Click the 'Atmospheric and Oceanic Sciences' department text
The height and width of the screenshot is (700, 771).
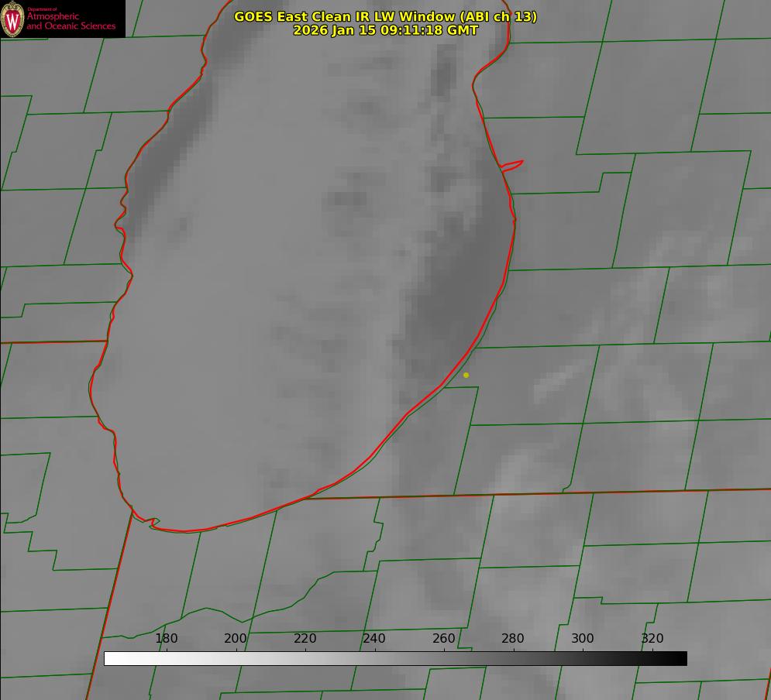(71, 21)
